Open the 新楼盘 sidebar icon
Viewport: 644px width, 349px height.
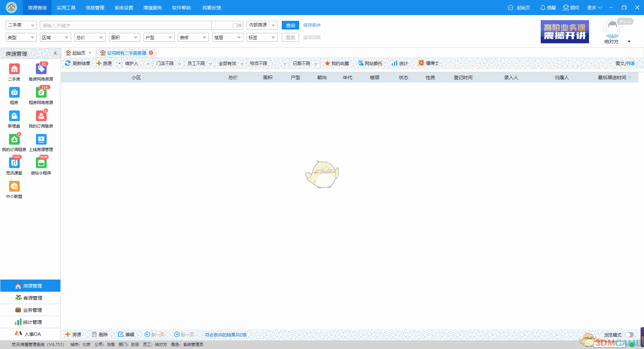(x=14, y=116)
